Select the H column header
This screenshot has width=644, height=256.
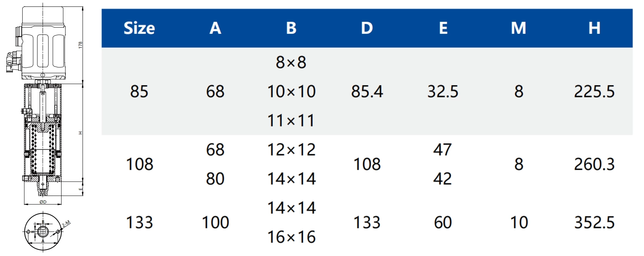594,28
